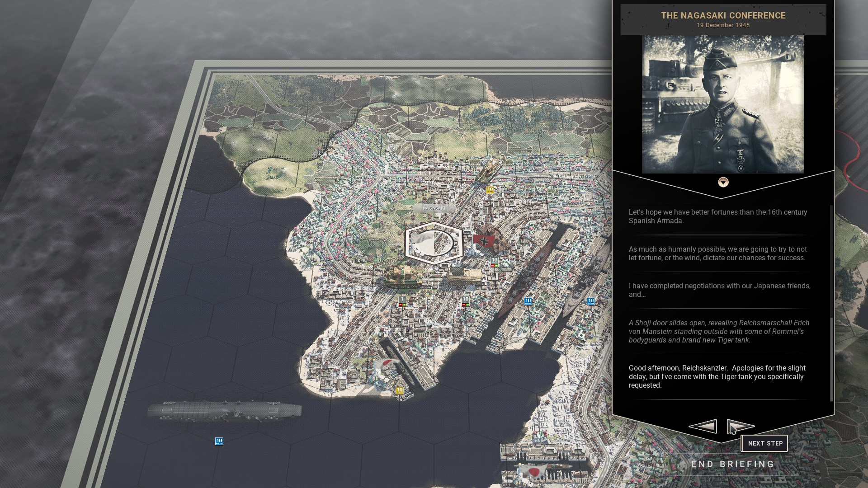Viewport: 868px width, 488px height.
Task: Select the tank unit north of Nagasaki
Action: (489, 170)
